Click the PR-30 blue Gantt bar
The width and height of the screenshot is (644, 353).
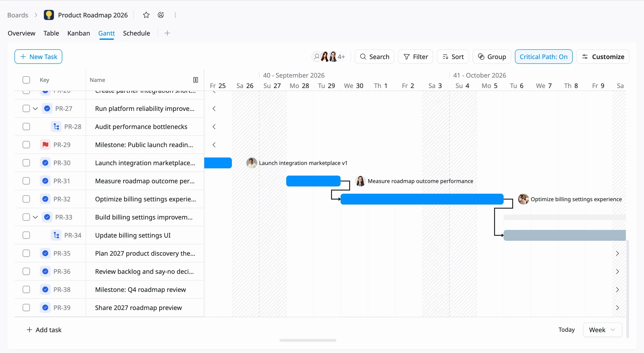218,163
